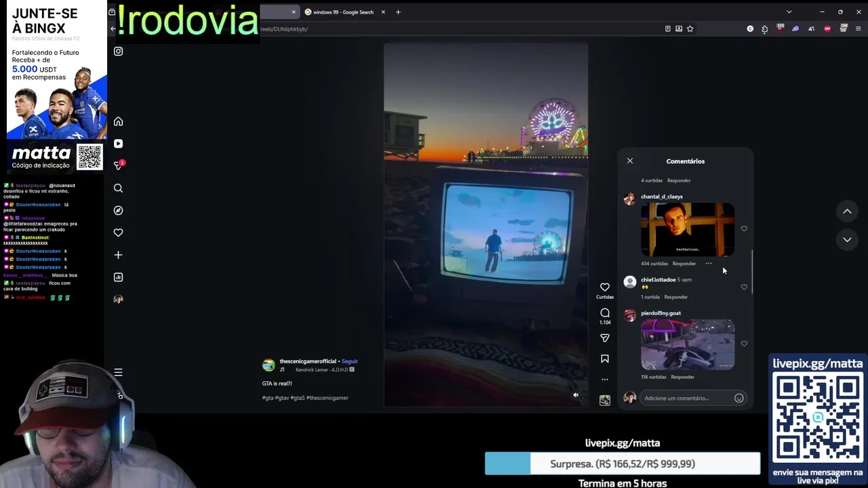Open pierdol9ny.goat's profile name

[x=660, y=313]
